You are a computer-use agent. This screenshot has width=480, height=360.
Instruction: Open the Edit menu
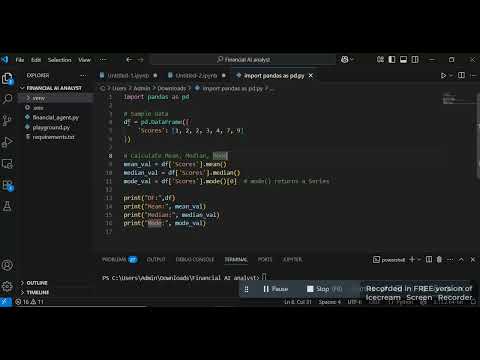(x=36, y=60)
